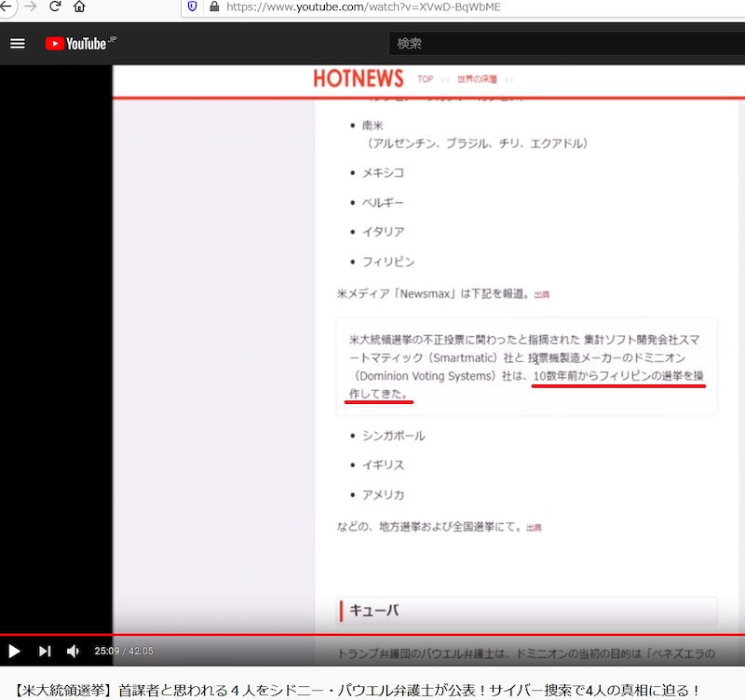This screenshot has width=745, height=700.
Task: Click the イギリス list item
Action: click(383, 464)
